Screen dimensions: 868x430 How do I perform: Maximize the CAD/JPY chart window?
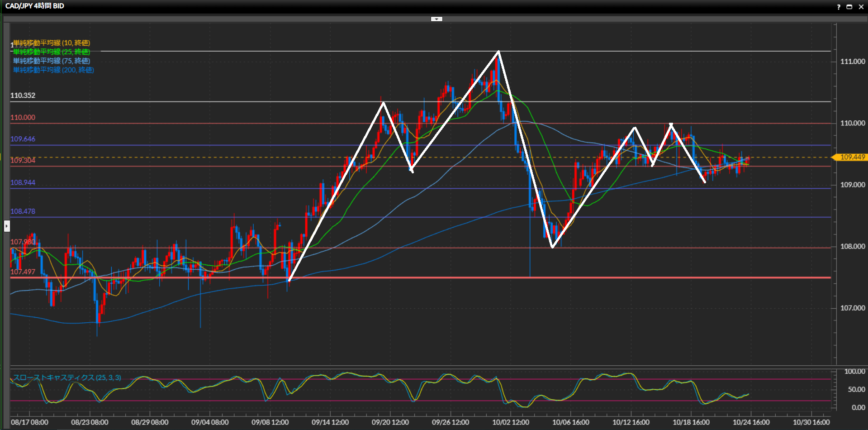pos(849,7)
